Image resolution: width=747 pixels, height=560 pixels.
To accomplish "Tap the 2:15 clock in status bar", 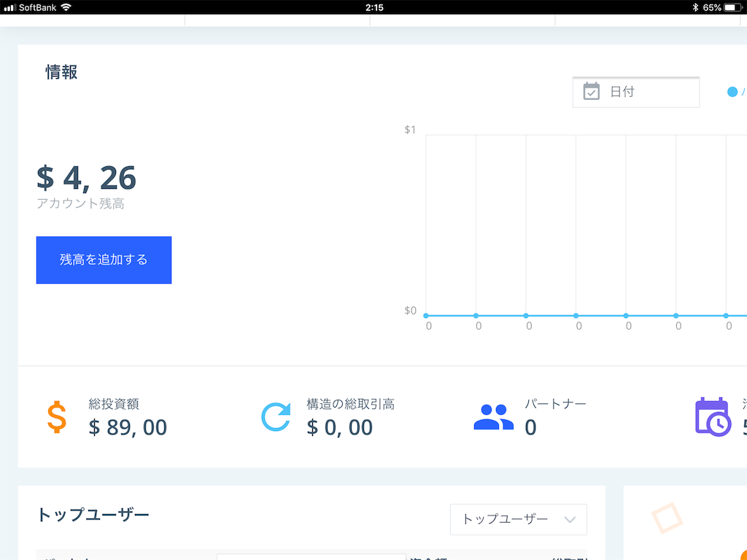I will point(374,7).
